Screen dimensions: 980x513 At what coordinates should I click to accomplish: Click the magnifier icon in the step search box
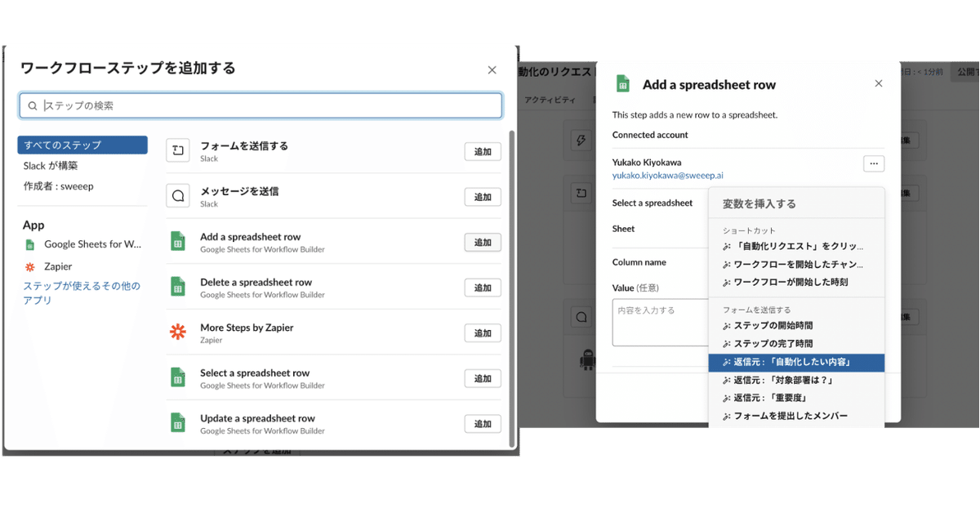33,105
